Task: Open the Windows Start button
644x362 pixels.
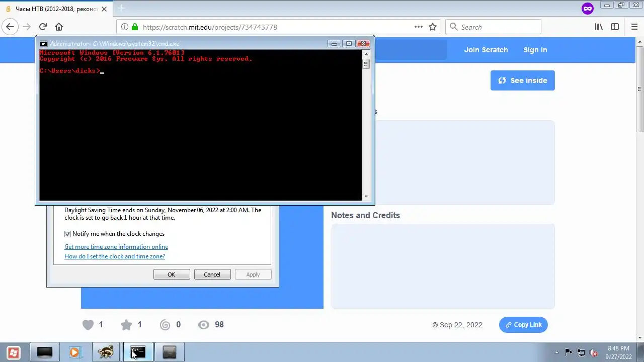Action: (14, 352)
